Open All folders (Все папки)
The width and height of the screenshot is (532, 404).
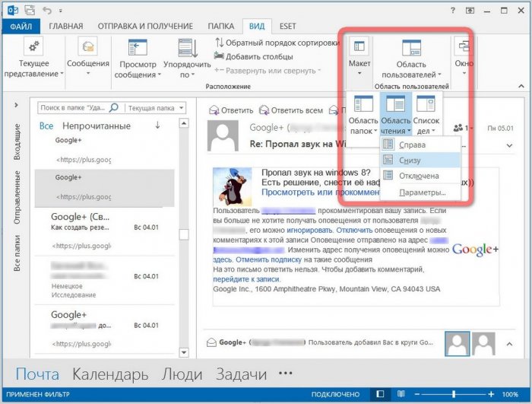(x=17, y=253)
